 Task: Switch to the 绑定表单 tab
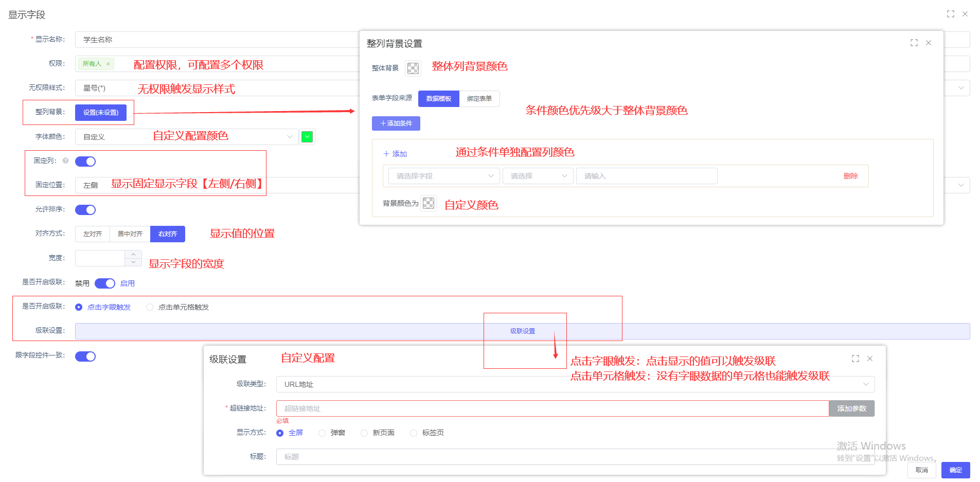click(x=479, y=99)
